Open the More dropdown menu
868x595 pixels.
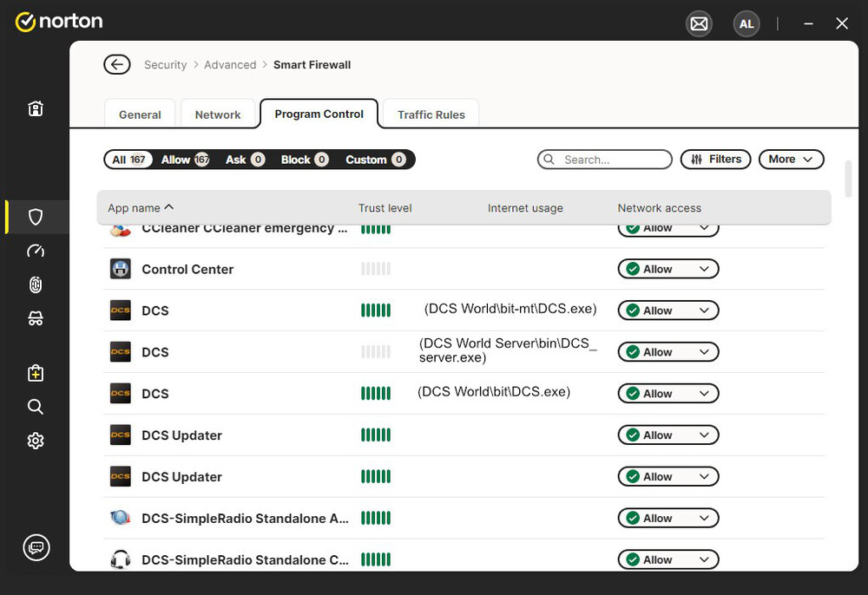(791, 159)
